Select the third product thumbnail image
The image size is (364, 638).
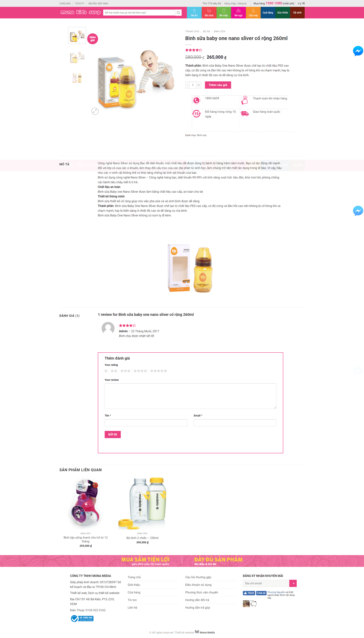coord(77,78)
